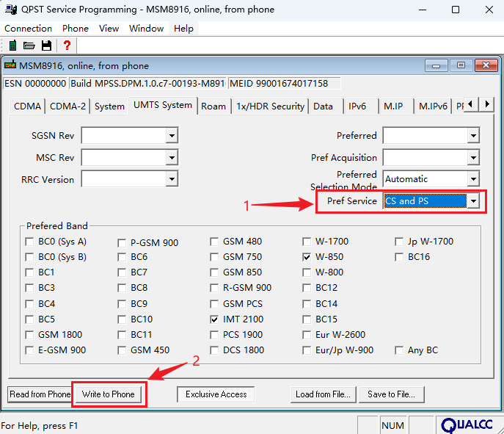
Task: Open the Preferred Selection Mode dropdown
Action: coord(473,179)
